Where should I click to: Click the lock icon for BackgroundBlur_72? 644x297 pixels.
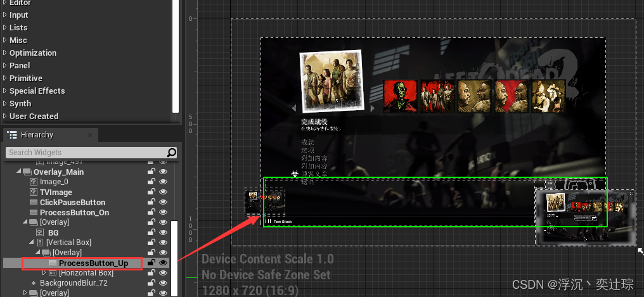click(151, 283)
